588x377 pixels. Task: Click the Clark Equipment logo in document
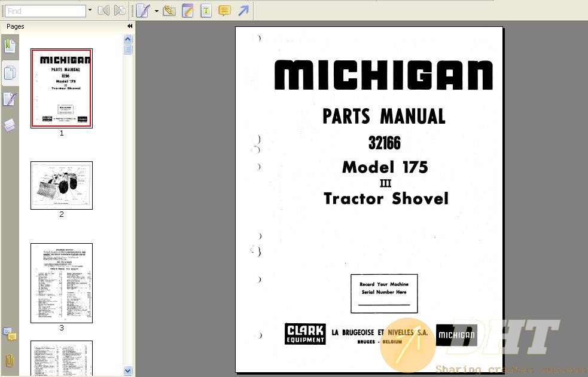tap(305, 334)
